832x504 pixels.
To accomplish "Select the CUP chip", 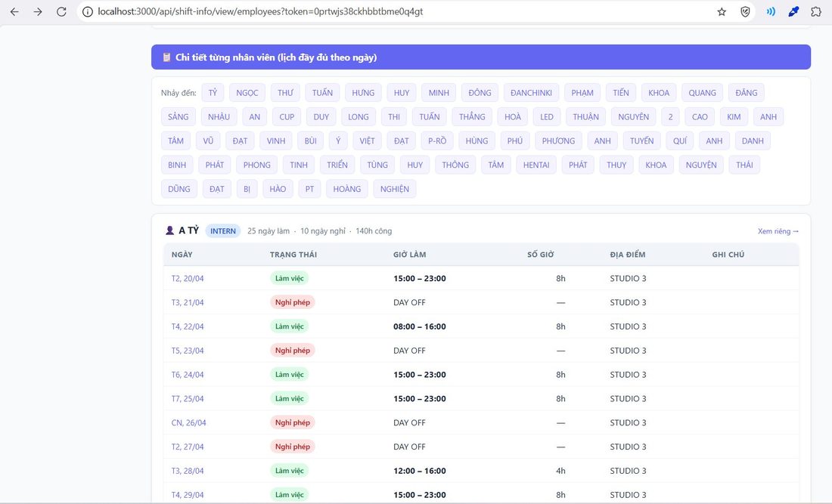I will point(287,116).
